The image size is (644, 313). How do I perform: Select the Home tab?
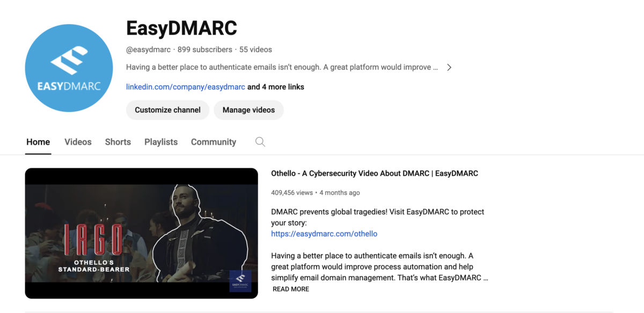(38, 141)
